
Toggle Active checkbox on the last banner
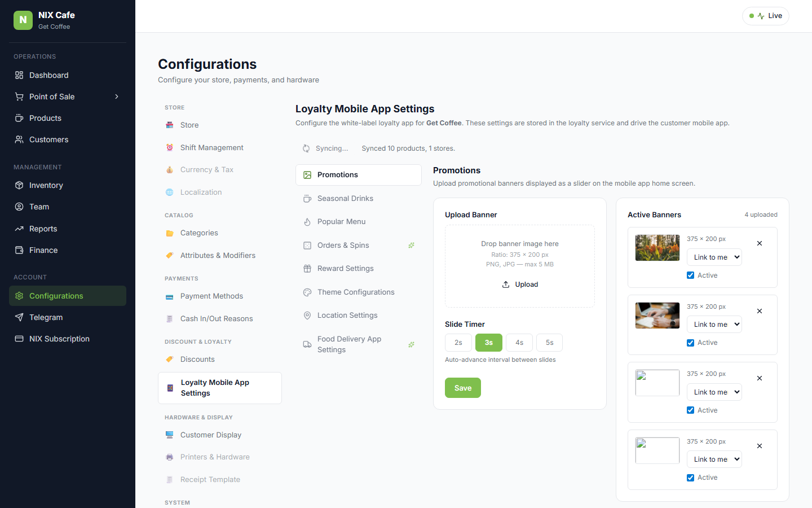pyautogui.click(x=690, y=478)
